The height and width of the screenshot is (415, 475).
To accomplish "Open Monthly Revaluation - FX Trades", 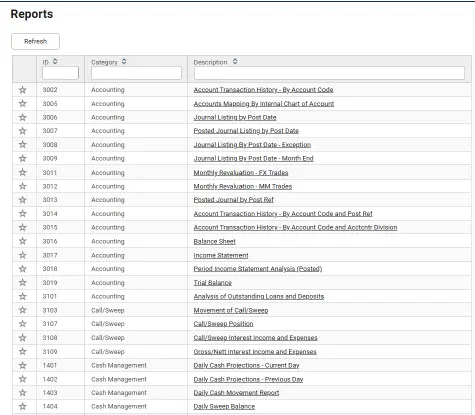I will pos(241,173).
